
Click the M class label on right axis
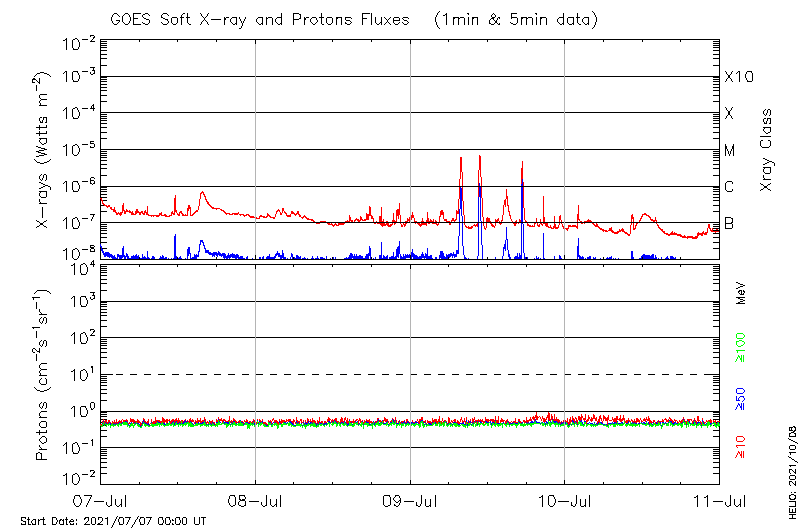point(730,150)
